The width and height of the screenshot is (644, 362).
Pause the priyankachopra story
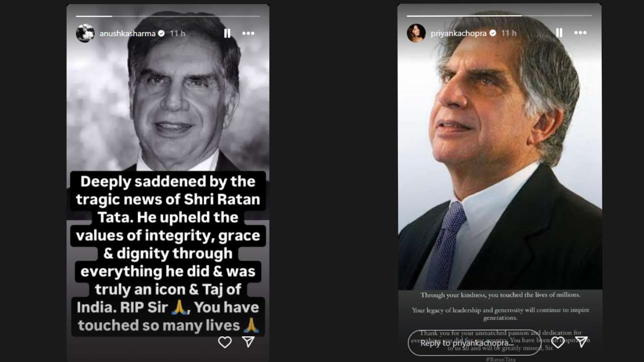click(559, 33)
